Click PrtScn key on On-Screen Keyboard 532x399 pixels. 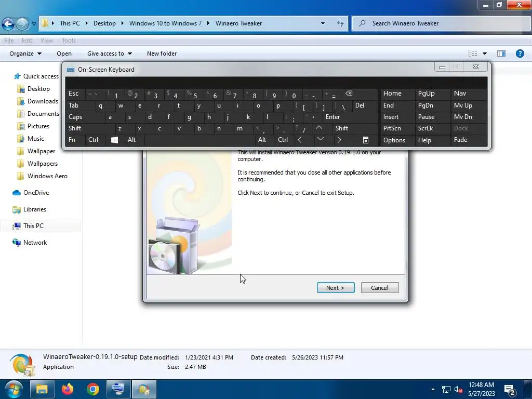[x=397, y=128]
